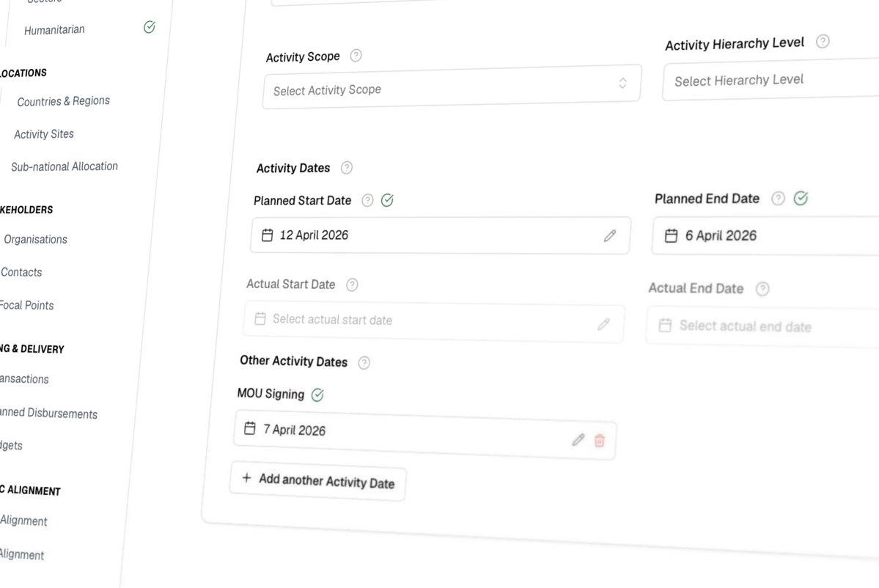The image size is (879, 588).
Task: Open help for Activity Hierarchy Level
Action: (823, 41)
